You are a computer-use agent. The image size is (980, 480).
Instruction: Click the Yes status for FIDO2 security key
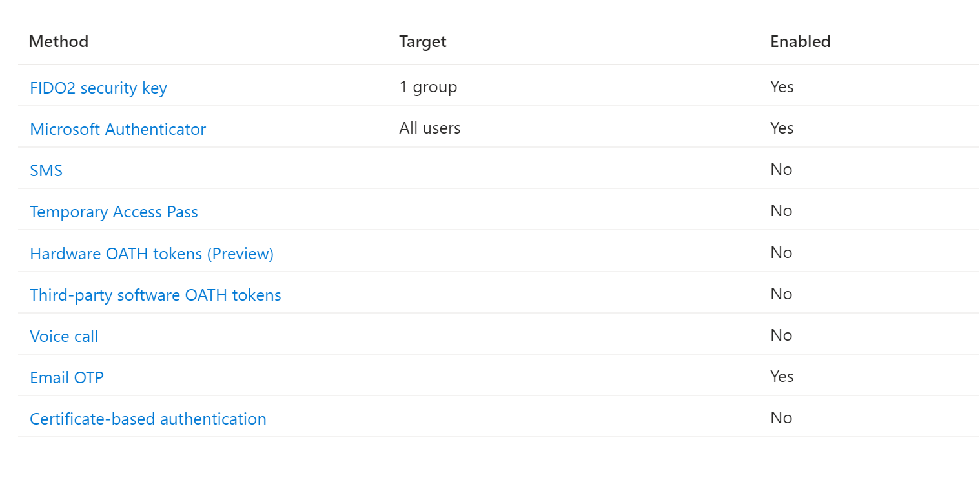[x=782, y=86]
